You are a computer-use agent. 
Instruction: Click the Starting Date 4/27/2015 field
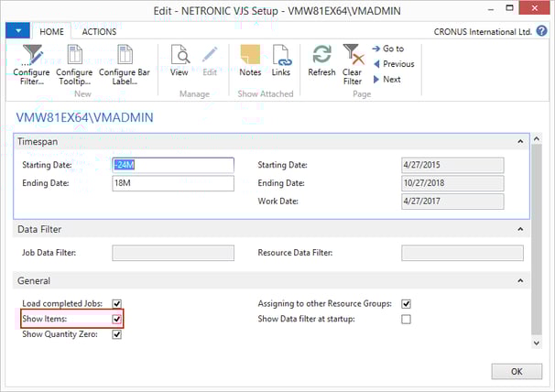point(452,165)
